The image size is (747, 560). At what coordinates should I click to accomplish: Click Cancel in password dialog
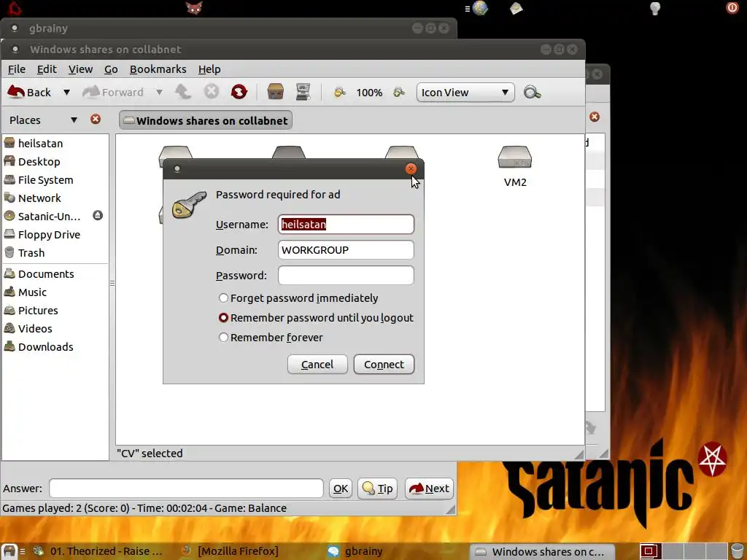coord(317,365)
